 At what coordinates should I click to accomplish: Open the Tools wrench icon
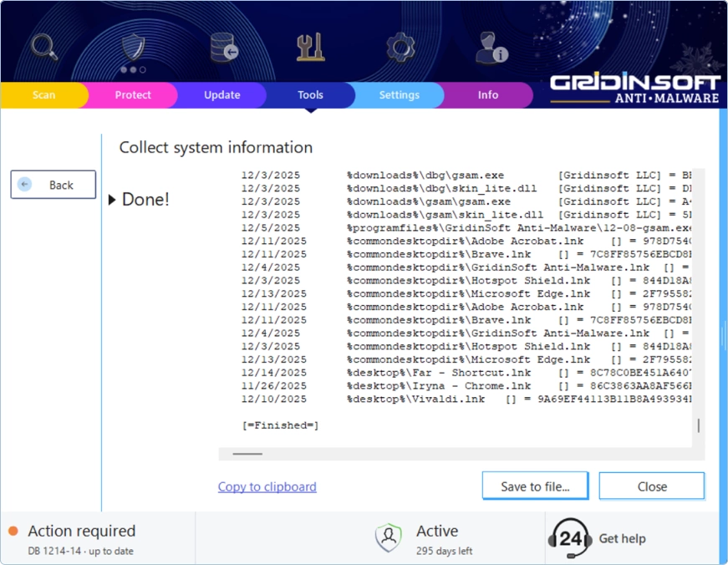click(310, 46)
